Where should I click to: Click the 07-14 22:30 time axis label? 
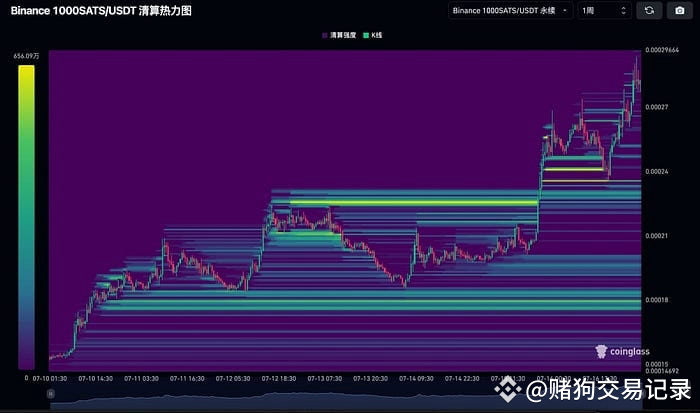point(462,379)
